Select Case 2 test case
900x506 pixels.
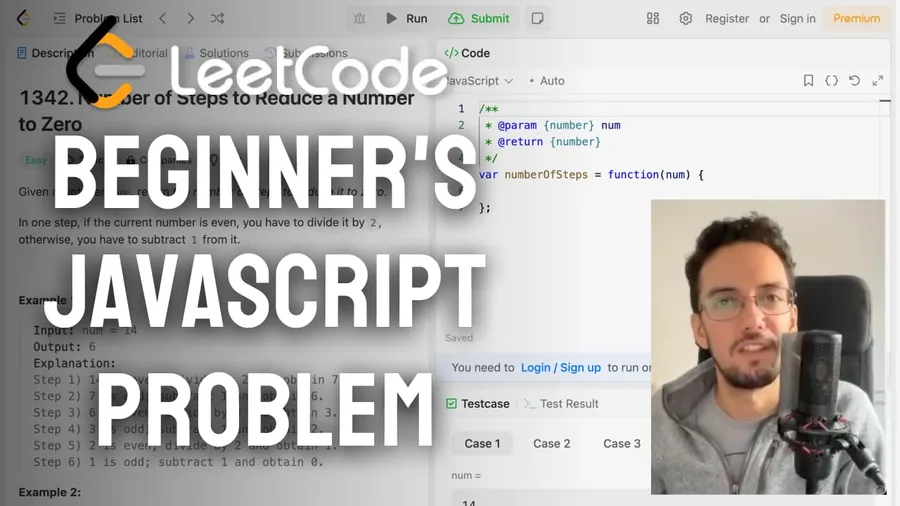pyautogui.click(x=552, y=443)
